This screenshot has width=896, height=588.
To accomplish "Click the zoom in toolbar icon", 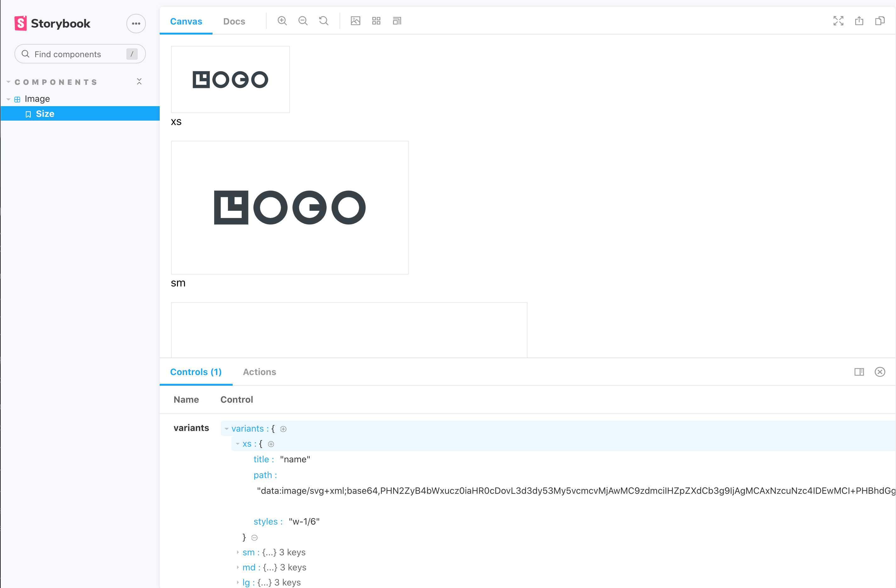I will coord(282,21).
